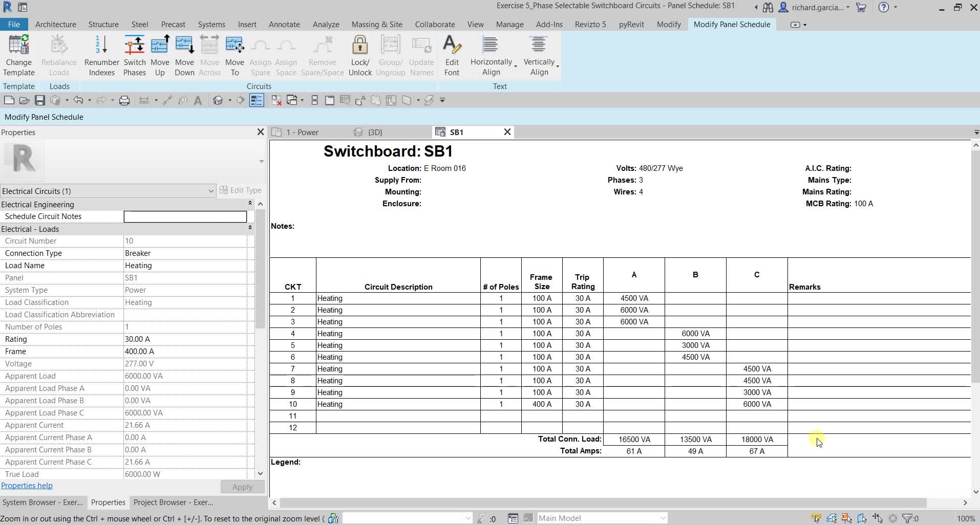Open the Electrical Circuits selector dropdown
Viewport: 980px width, 525px height.
211,191
